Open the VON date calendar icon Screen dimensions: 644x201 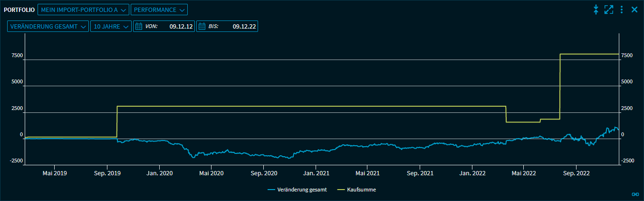(x=139, y=27)
